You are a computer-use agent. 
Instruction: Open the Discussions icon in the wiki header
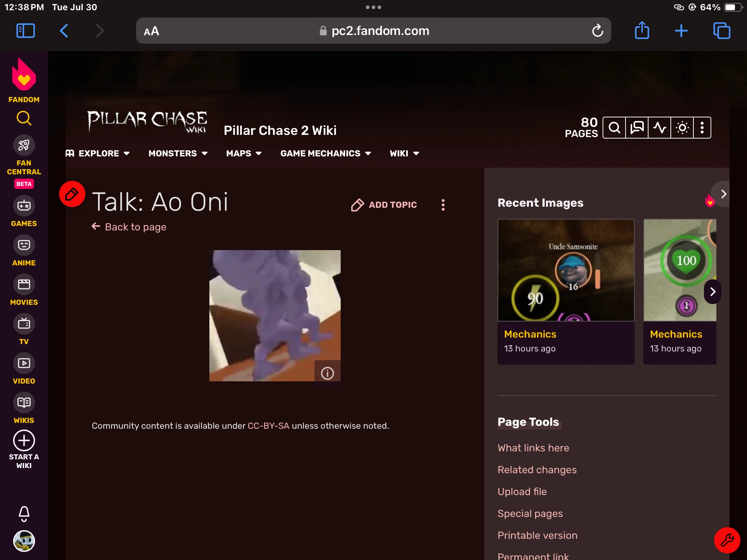tap(637, 127)
